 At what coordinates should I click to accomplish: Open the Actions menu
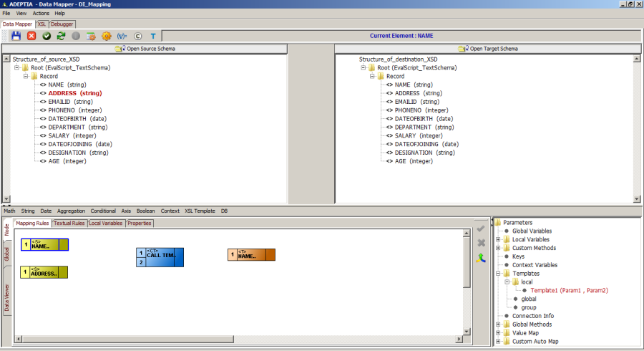[x=41, y=13]
